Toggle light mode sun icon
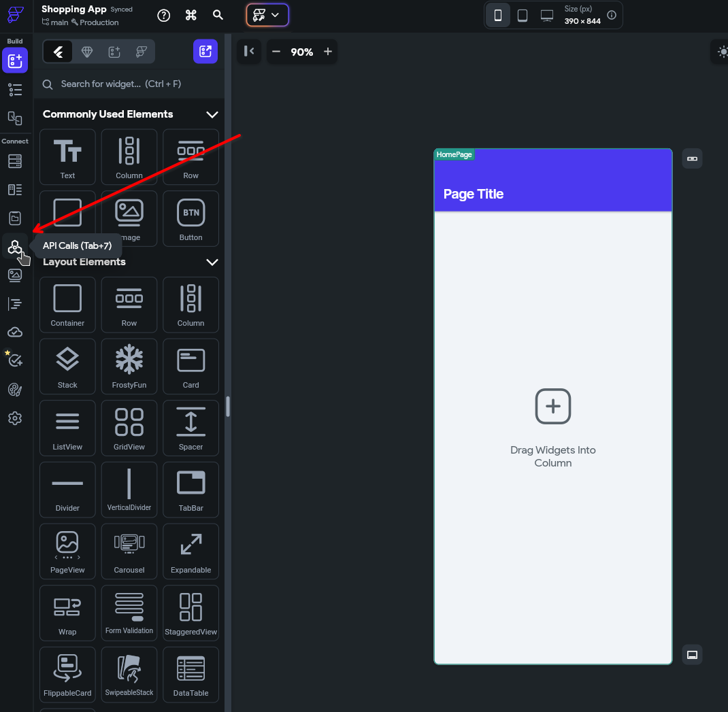 point(722,52)
